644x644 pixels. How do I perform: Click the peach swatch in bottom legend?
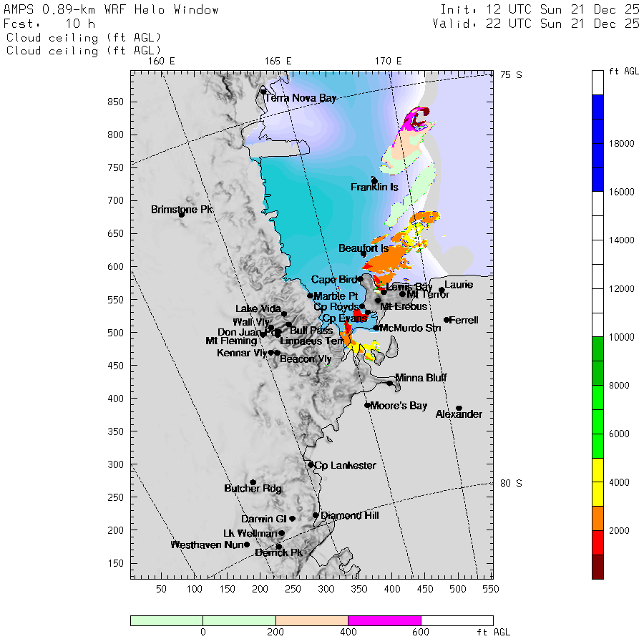click(x=311, y=620)
